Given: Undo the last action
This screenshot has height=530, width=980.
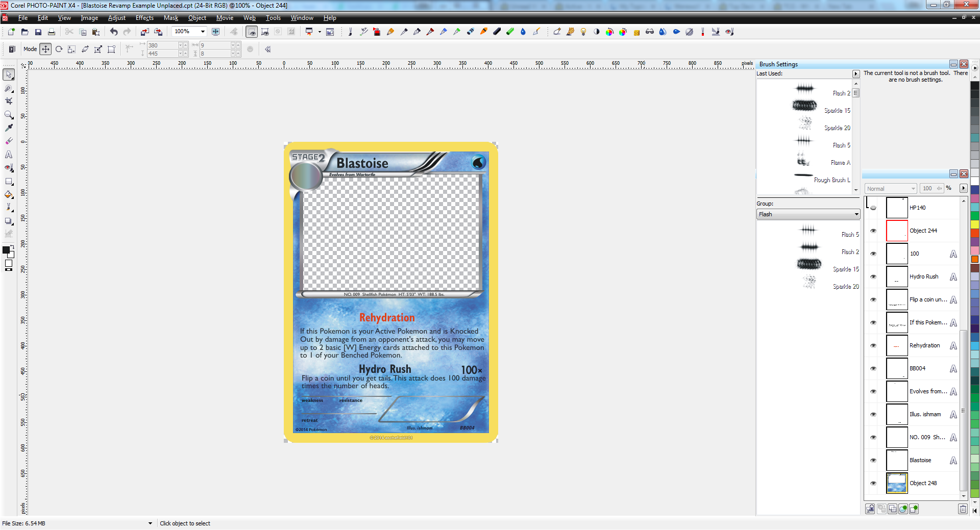Looking at the screenshot, I should (x=114, y=32).
